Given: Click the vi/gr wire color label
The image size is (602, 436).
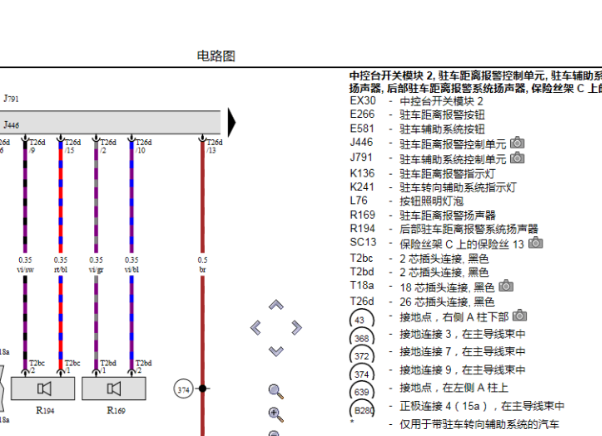Looking at the screenshot, I should tap(96, 270).
